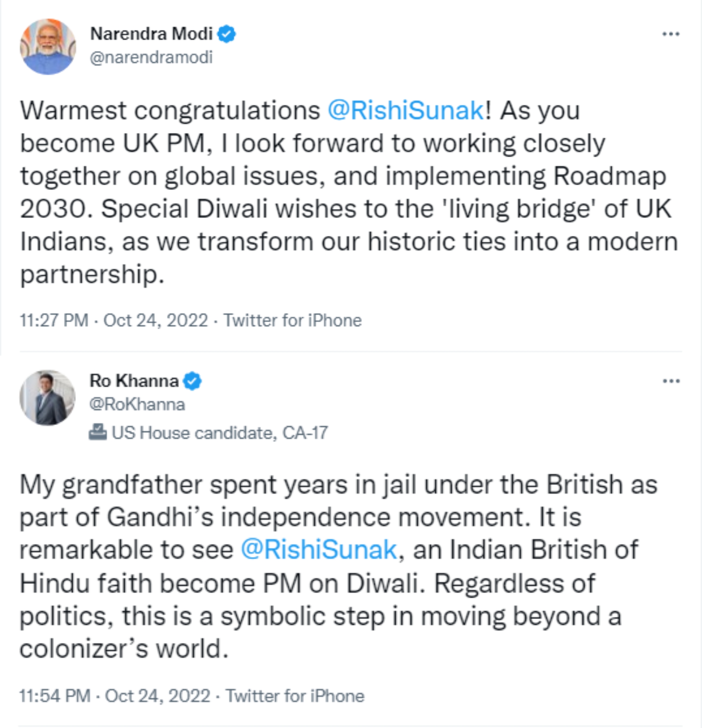The height and width of the screenshot is (728, 702).
Task: Click the ballot box candidate icon
Action: (98, 432)
